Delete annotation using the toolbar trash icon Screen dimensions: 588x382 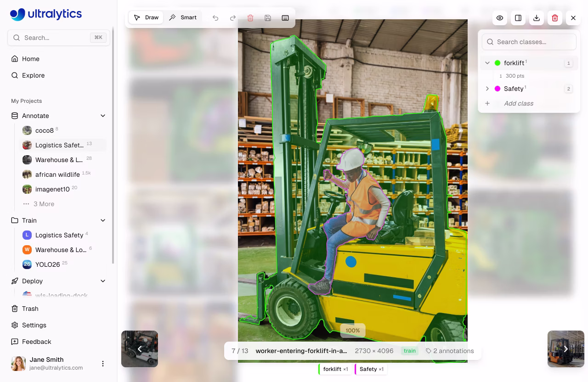250,17
